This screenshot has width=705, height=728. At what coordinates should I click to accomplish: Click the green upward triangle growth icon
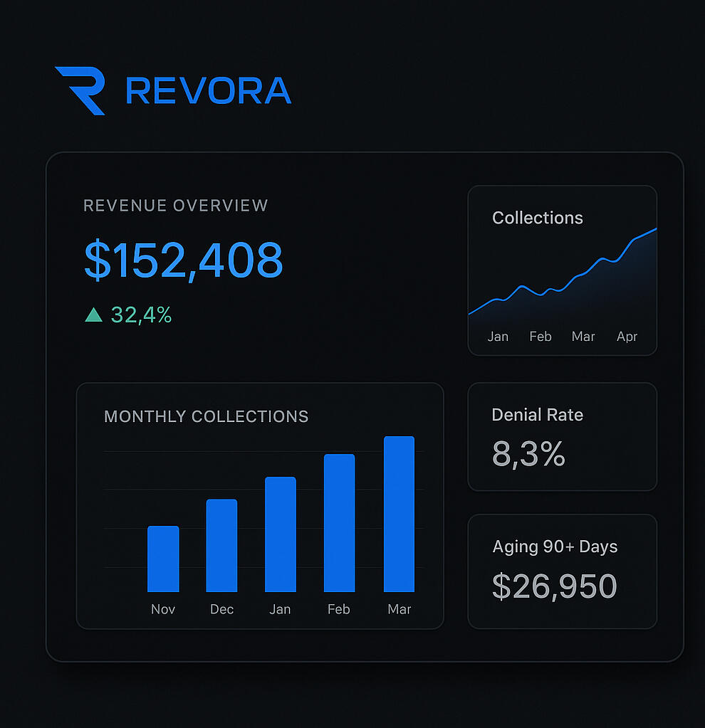click(x=93, y=315)
